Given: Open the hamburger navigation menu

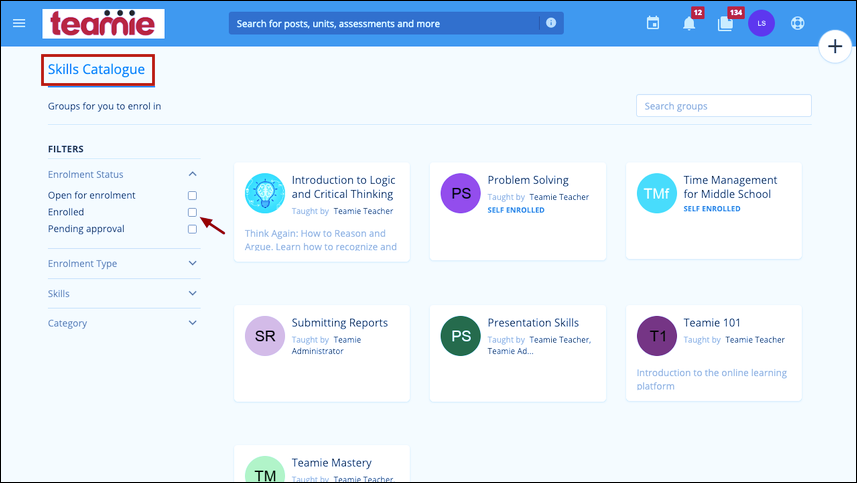Looking at the screenshot, I should [x=19, y=23].
